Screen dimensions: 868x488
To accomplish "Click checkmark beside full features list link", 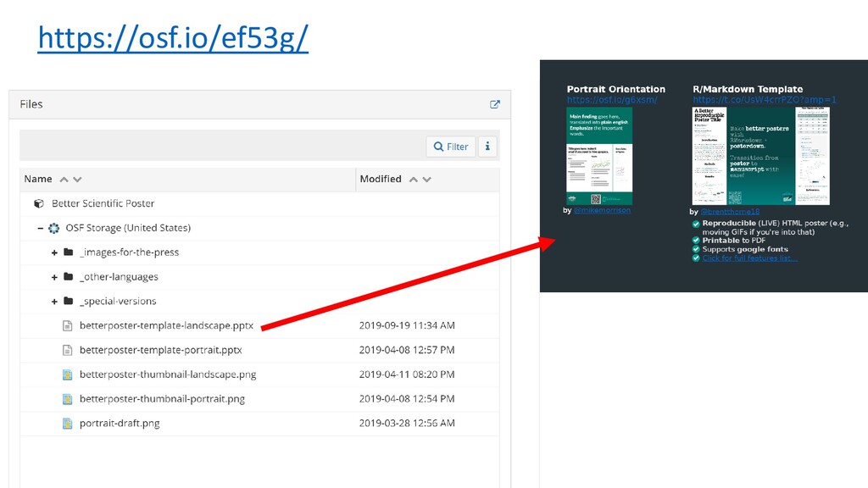I will coord(696,258).
